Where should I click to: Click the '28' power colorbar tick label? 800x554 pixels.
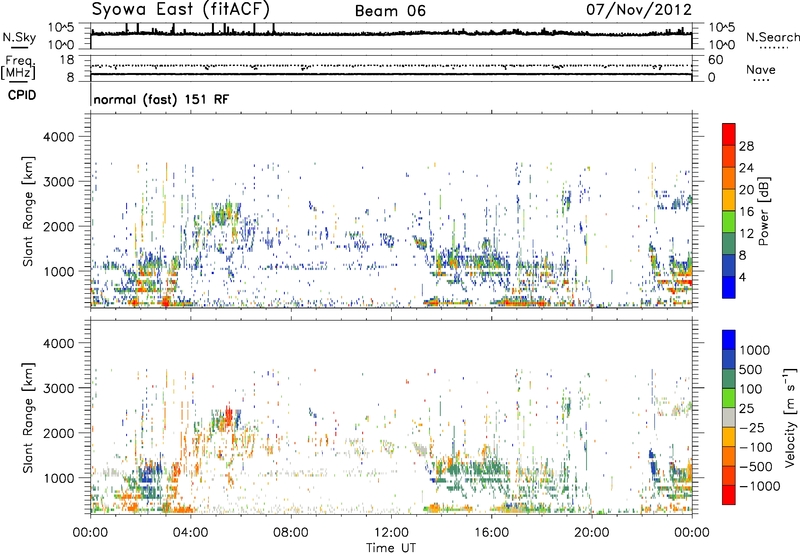click(x=746, y=146)
